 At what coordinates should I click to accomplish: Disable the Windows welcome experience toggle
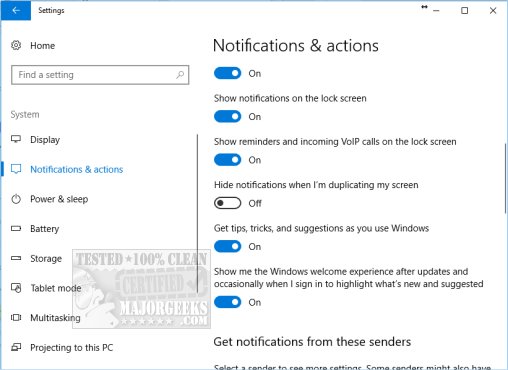pyautogui.click(x=227, y=302)
